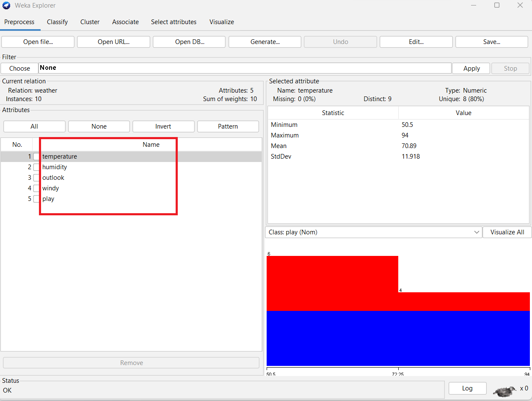
Task: Click the OK status text
Action: click(x=7, y=390)
